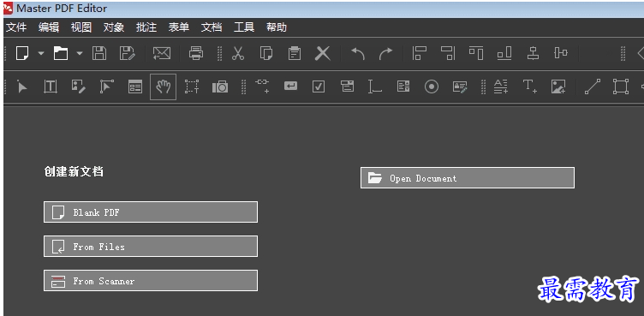Click the Save floppy disk icon
This screenshot has width=644, height=316.
coord(99,53)
